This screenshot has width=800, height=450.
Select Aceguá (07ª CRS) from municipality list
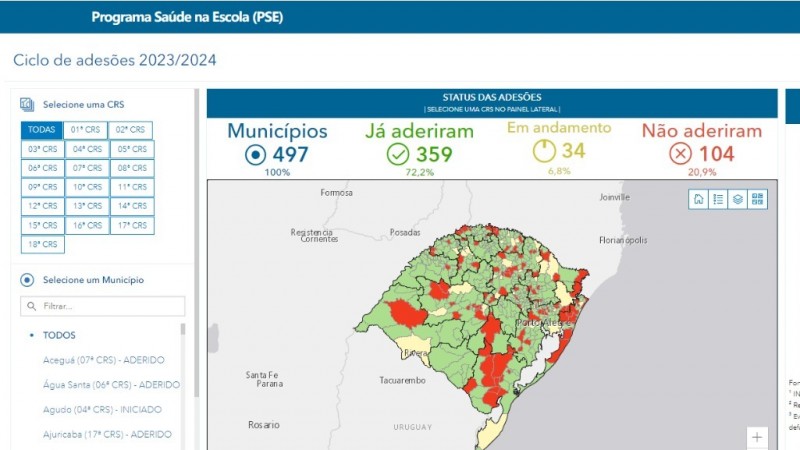point(103,360)
